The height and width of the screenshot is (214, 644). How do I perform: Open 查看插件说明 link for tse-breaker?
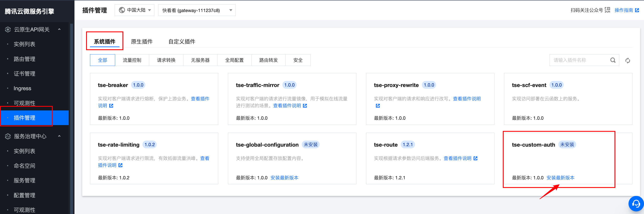(200, 99)
